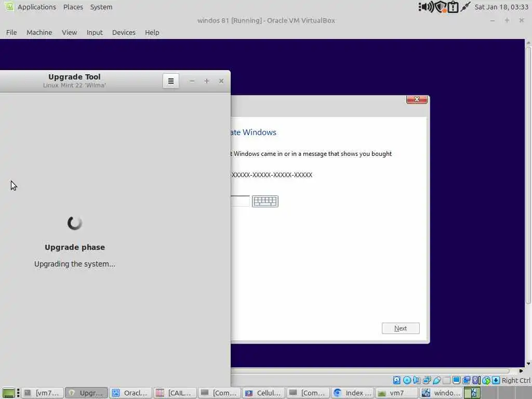Open the View menu

pos(69,33)
